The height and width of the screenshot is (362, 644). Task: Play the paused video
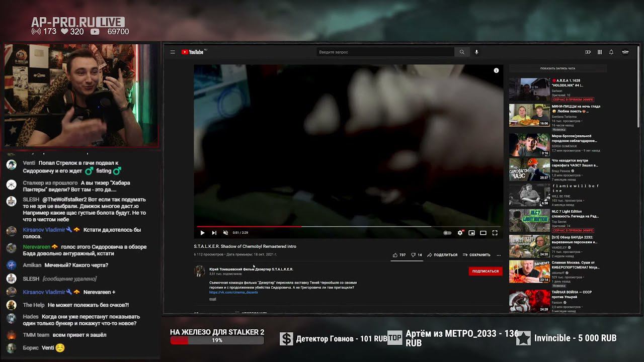click(x=202, y=233)
